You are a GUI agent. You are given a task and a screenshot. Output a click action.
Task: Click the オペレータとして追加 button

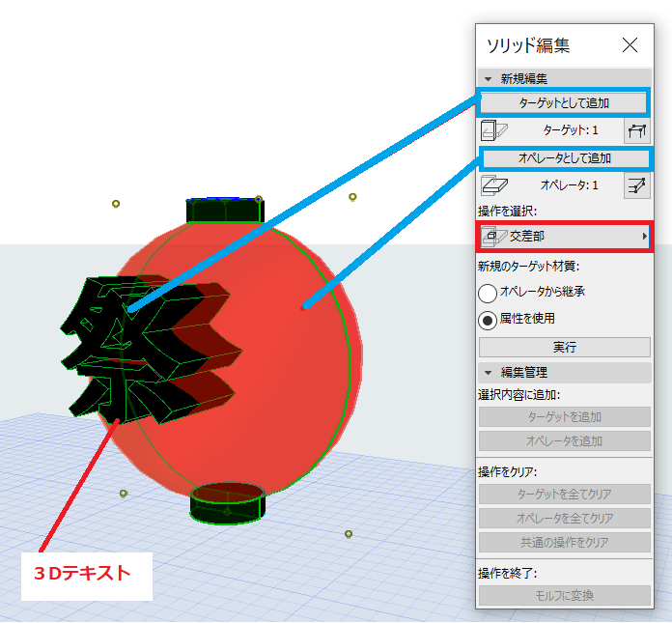pyautogui.click(x=565, y=158)
